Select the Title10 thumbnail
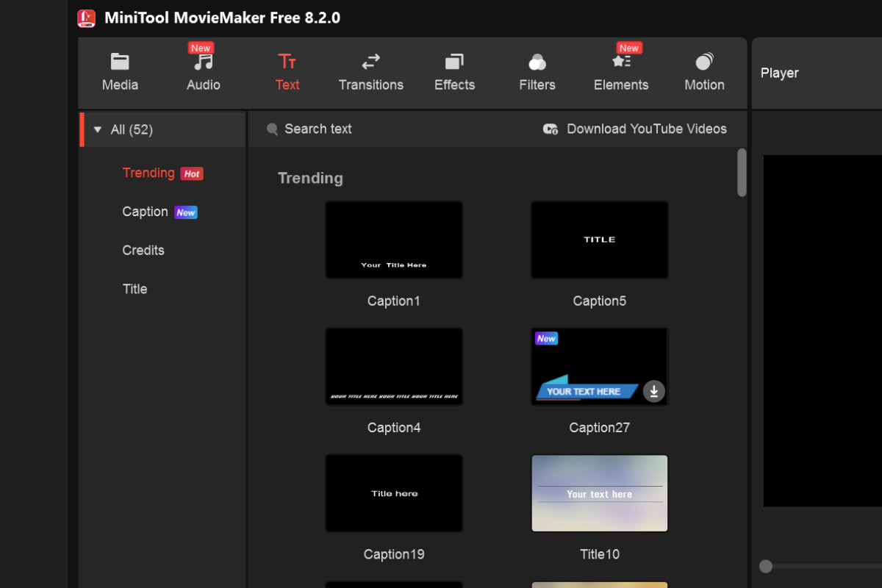The image size is (882, 588). pyautogui.click(x=600, y=493)
